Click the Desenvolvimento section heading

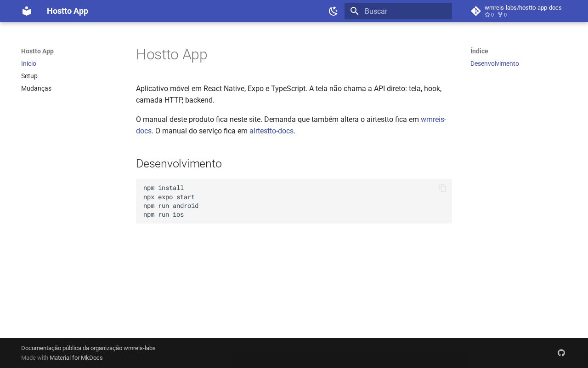[x=179, y=164]
